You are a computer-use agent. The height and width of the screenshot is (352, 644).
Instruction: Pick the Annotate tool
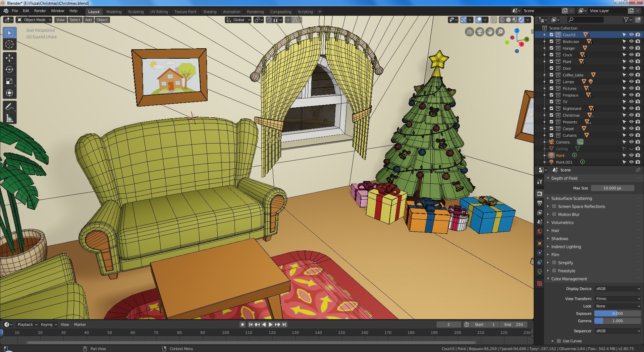pos(9,107)
